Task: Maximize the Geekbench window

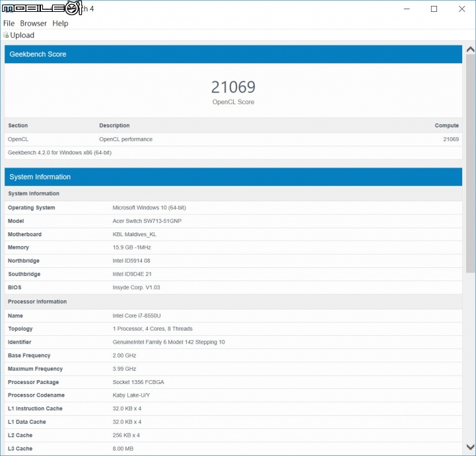Action: click(434, 9)
